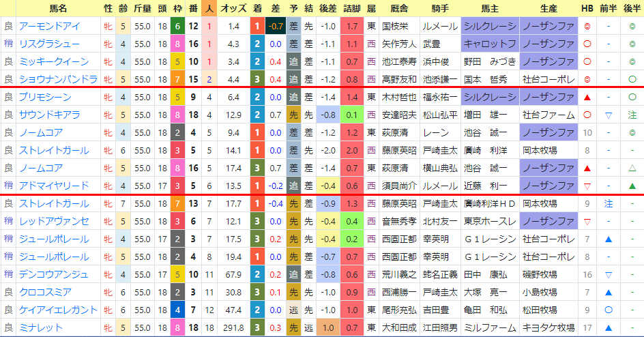The image size is (644, 337).
Task: Open the アーモンドアイ horse link
Action: click(49, 27)
